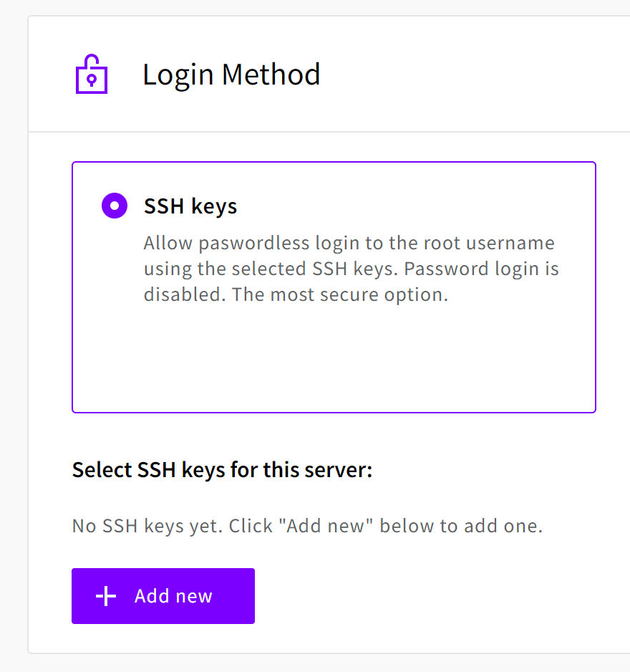The image size is (630, 672).
Task: Click the "No SSH keys yet" message
Action: (307, 527)
